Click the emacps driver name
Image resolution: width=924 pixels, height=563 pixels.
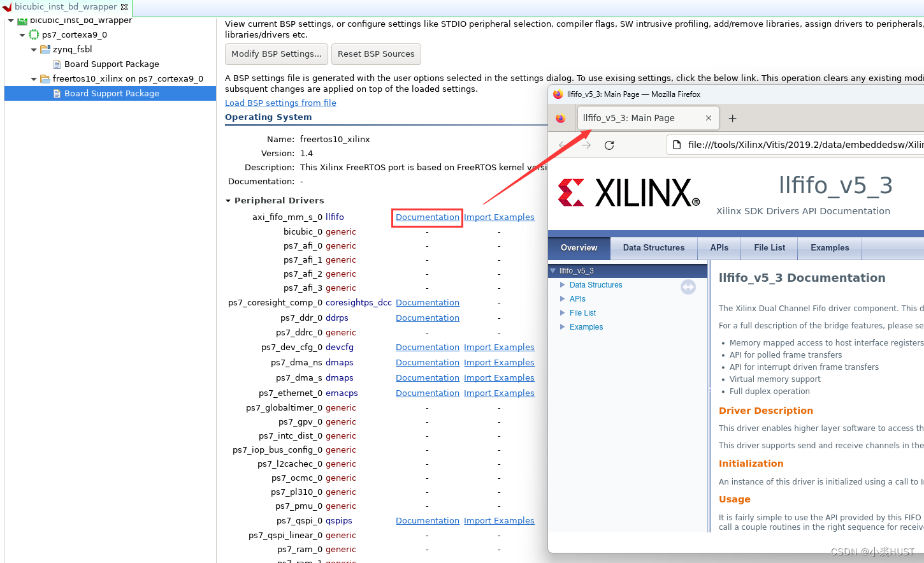pos(342,393)
